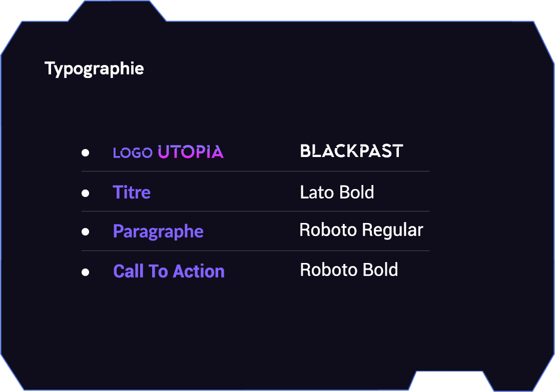The height and width of the screenshot is (392, 555).
Task: Click the Roboto Bold font name
Action: click(x=349, y=270)
